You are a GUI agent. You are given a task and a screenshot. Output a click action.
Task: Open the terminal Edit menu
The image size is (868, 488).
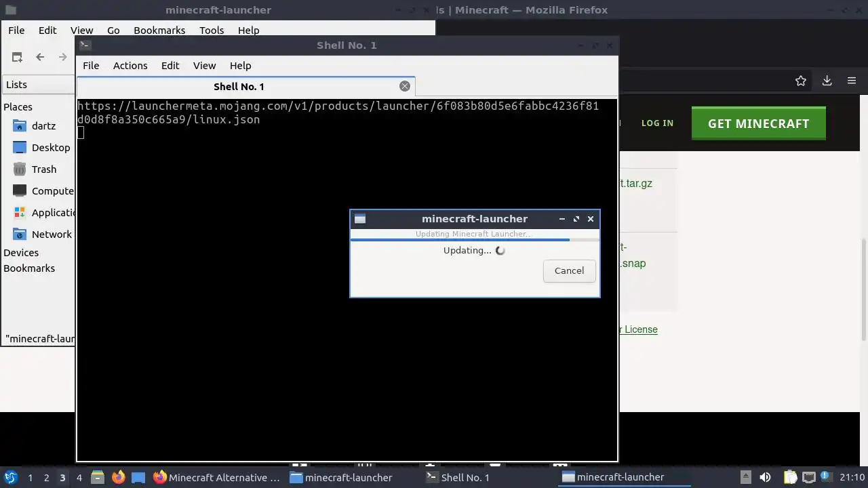click(170, 66)
